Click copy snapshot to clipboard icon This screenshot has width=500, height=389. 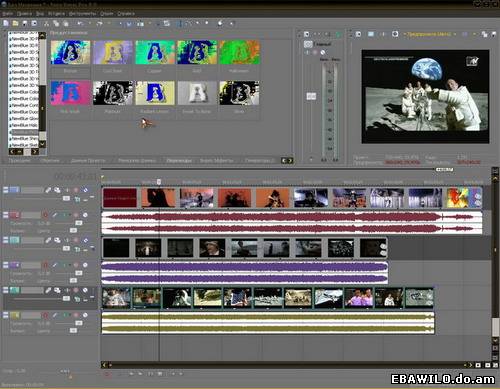pos(484,34)
